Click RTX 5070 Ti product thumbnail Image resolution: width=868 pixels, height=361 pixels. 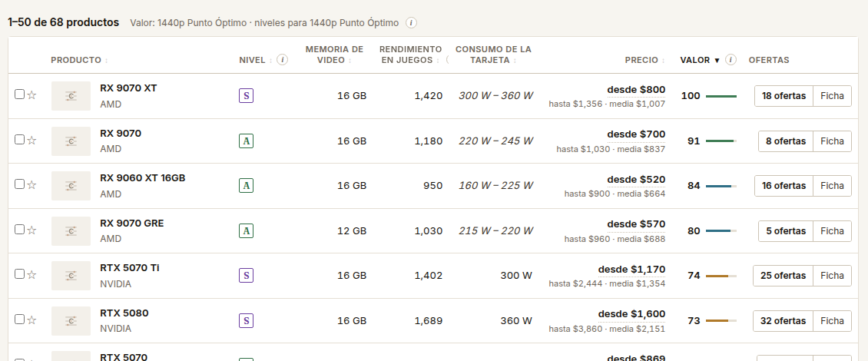[71, 275]
